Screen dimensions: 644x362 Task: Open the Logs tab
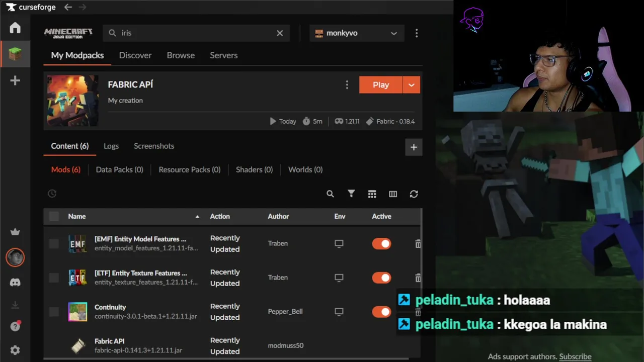click(111, 146)
